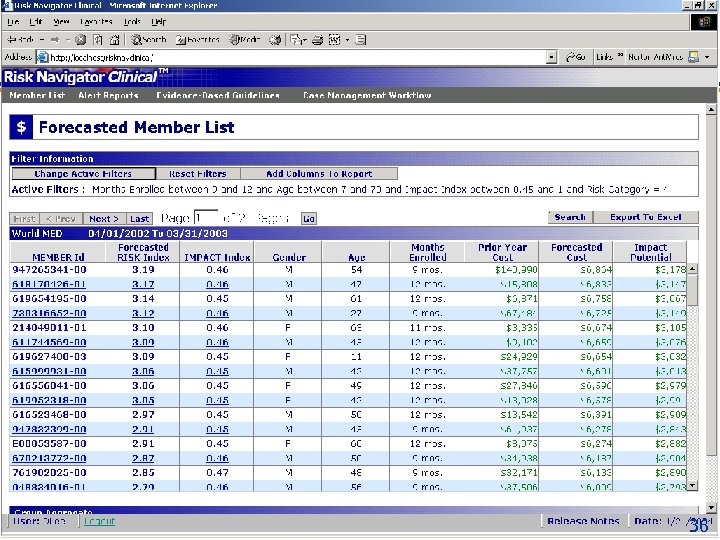Viewport: 720px width, 540px height.
Task: Click the Next page button
Action: coord(103,218)
